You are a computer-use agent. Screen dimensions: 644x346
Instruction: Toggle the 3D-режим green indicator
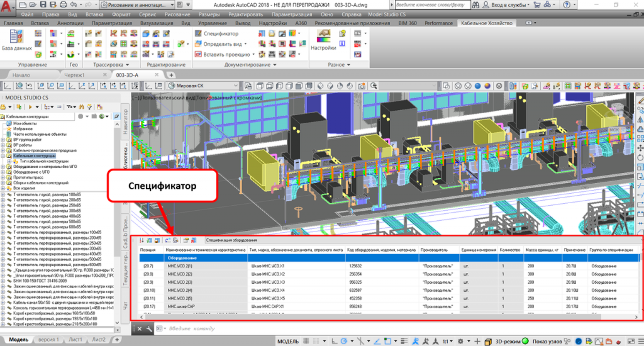[525, 341]
